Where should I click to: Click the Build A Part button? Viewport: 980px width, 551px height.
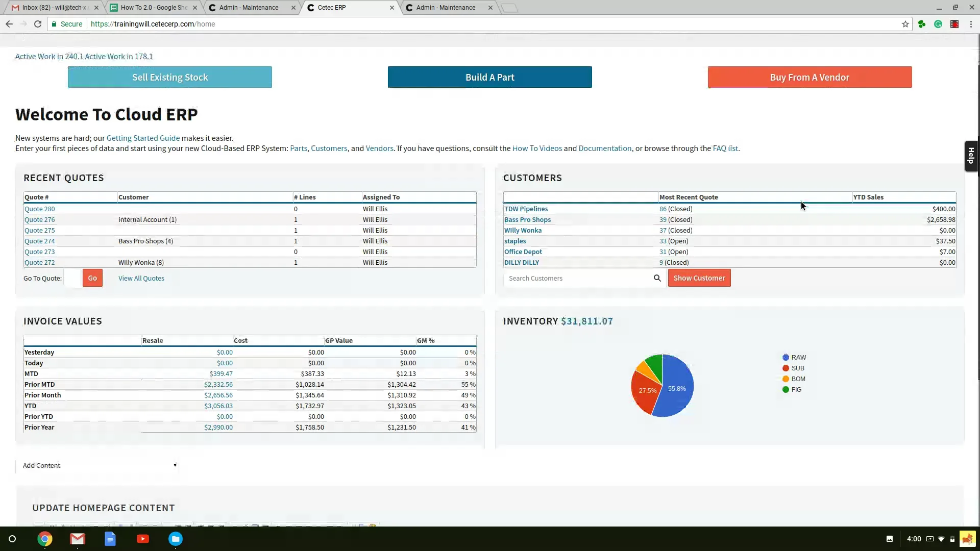(489, 77)
